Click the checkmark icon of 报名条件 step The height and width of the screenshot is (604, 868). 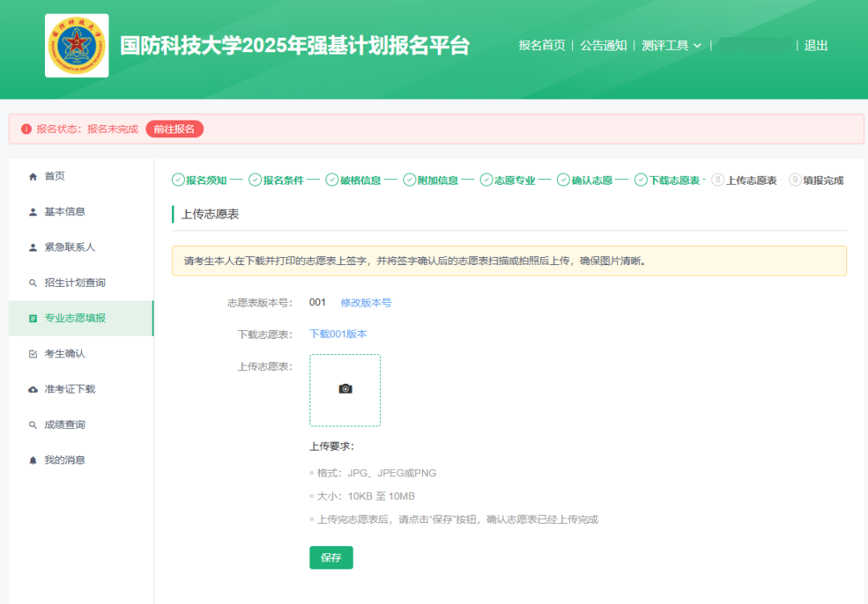[256, 180]
